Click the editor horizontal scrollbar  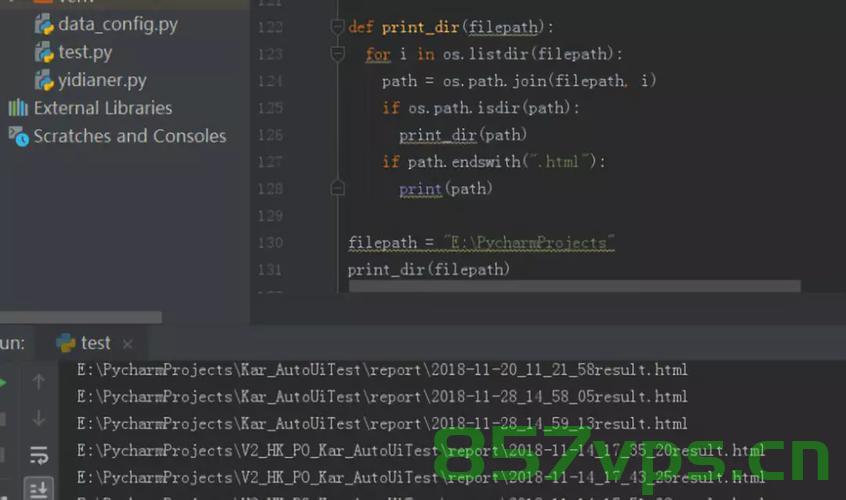coord(575,286)
